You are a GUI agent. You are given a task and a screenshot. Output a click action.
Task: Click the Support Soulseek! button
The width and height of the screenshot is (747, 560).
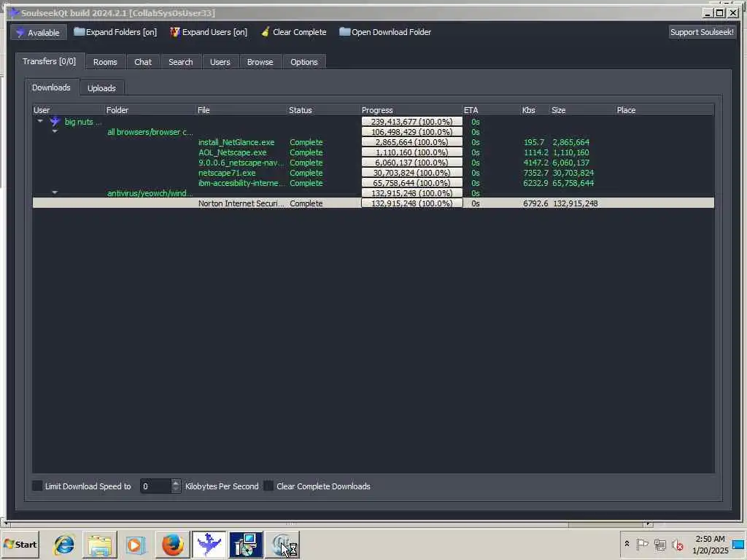702,32
